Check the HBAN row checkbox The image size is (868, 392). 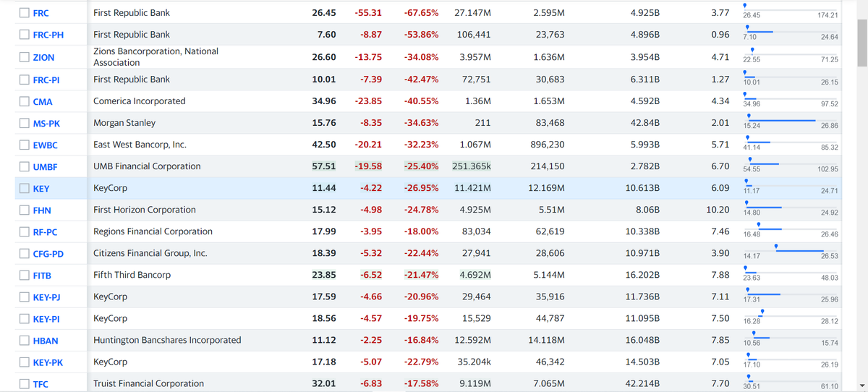tap(25, 341)
